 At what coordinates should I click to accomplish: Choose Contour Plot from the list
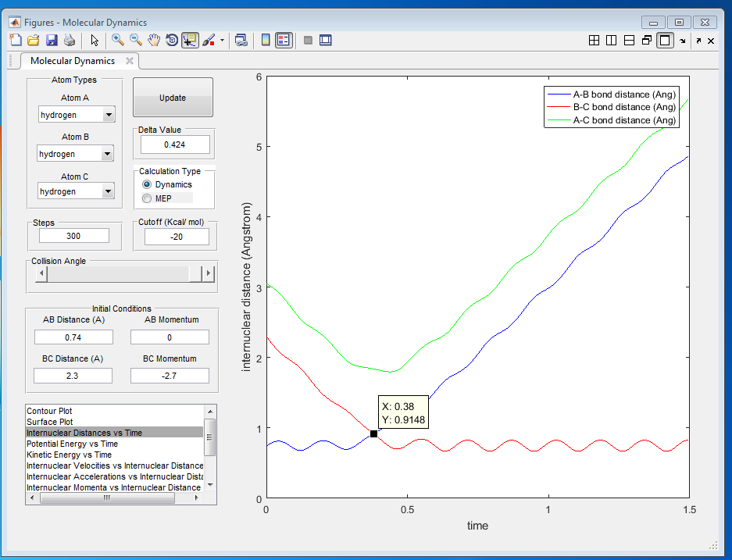tap(49, 411)
